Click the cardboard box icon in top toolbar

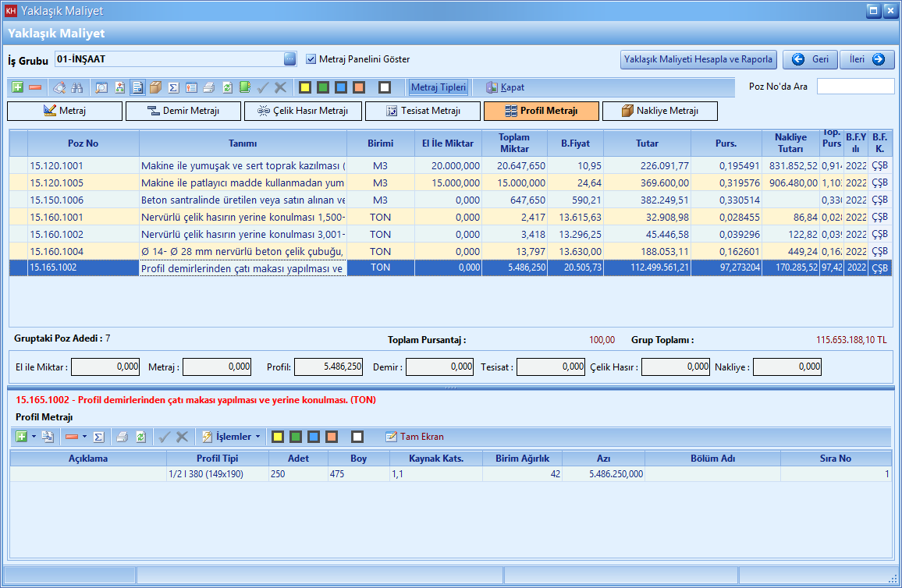(155, 87)
